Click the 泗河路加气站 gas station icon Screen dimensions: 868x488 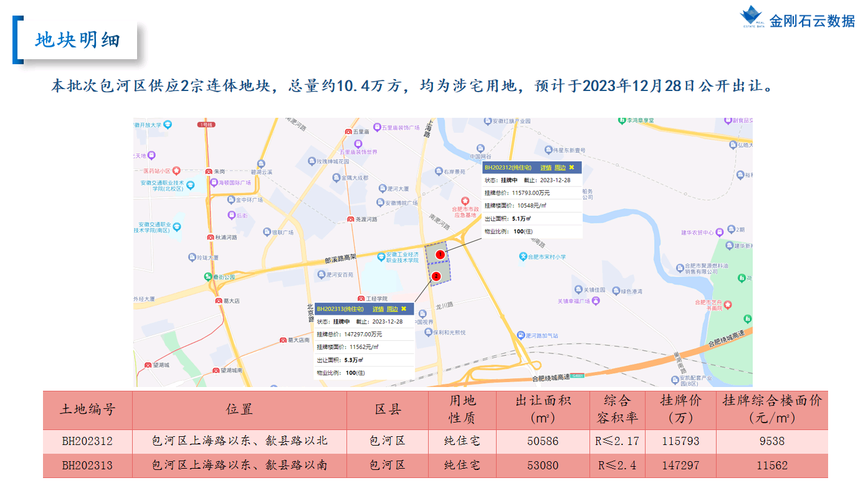pos(520,335)
